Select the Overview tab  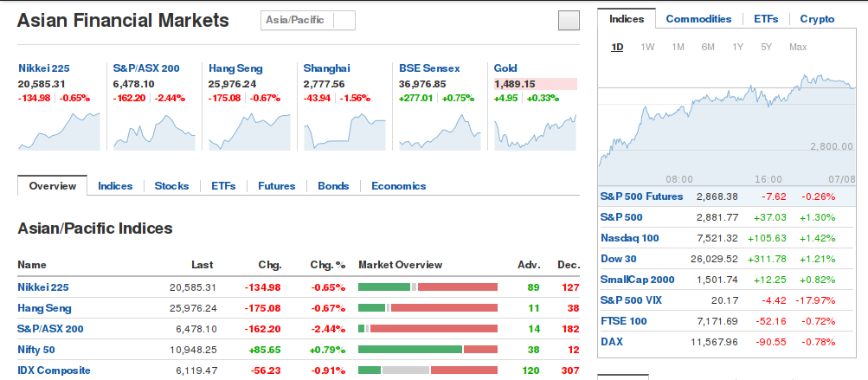coord(53,185)
